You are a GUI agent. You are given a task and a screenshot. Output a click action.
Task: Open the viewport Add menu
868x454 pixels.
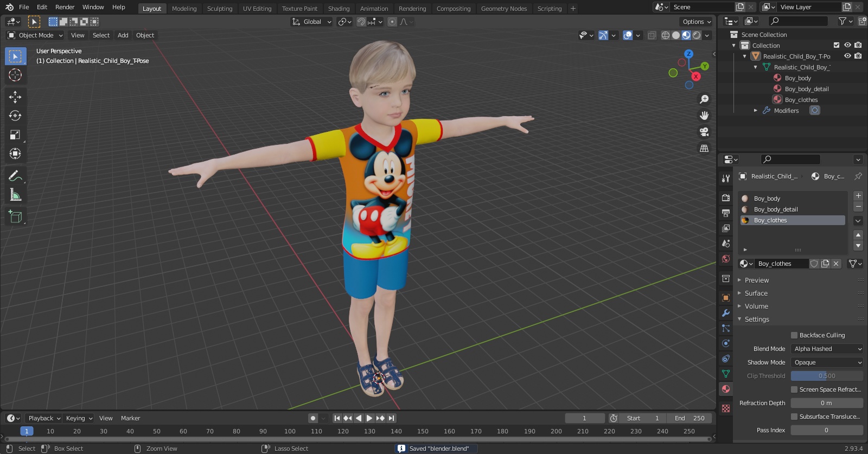[123, 35]
